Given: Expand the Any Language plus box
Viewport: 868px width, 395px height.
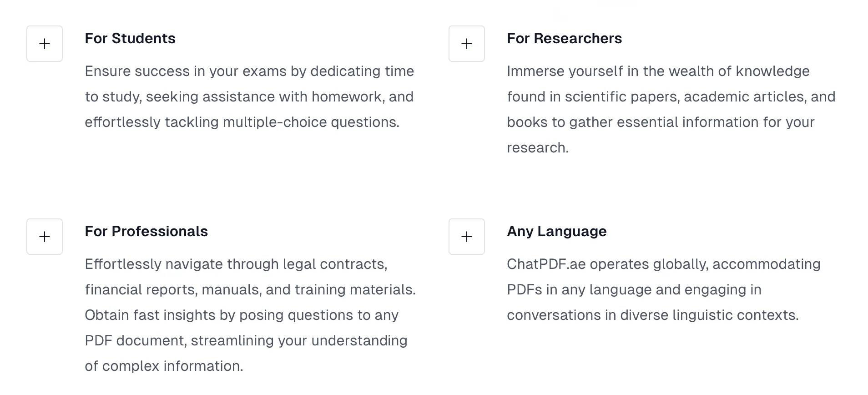Looking at the screenshot, I should click(467, 237).
